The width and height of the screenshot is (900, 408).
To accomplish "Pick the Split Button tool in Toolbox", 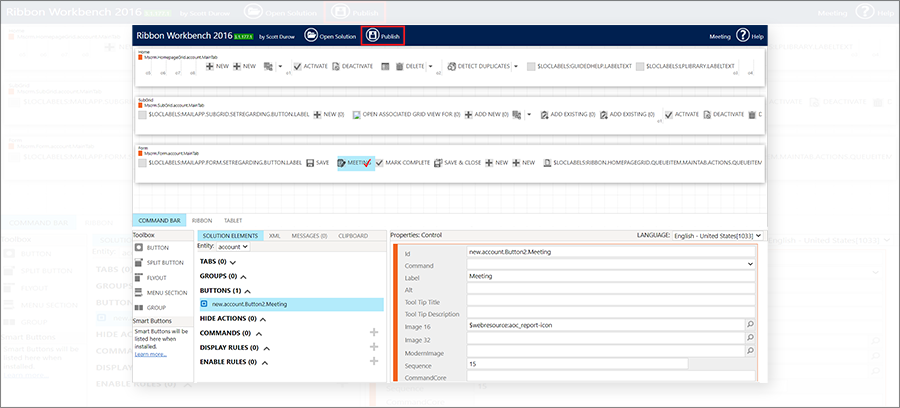I will click(159, 263).
